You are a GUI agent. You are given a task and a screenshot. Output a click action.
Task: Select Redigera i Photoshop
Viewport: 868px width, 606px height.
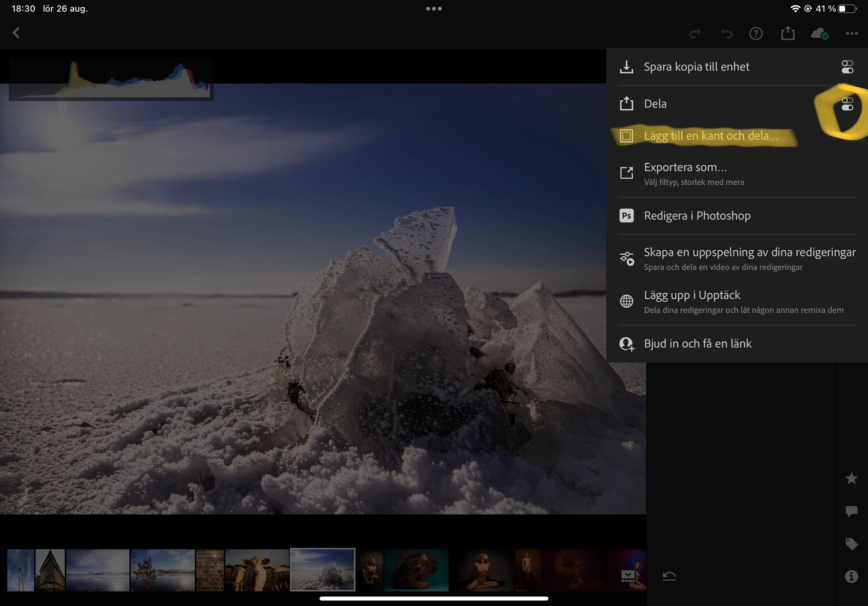[697, 216]
